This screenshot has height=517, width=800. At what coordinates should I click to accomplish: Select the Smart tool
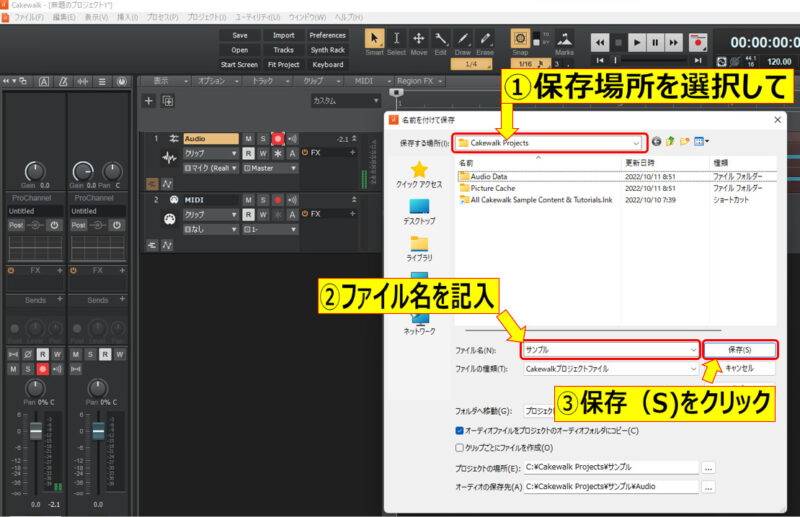pos(374,39)
